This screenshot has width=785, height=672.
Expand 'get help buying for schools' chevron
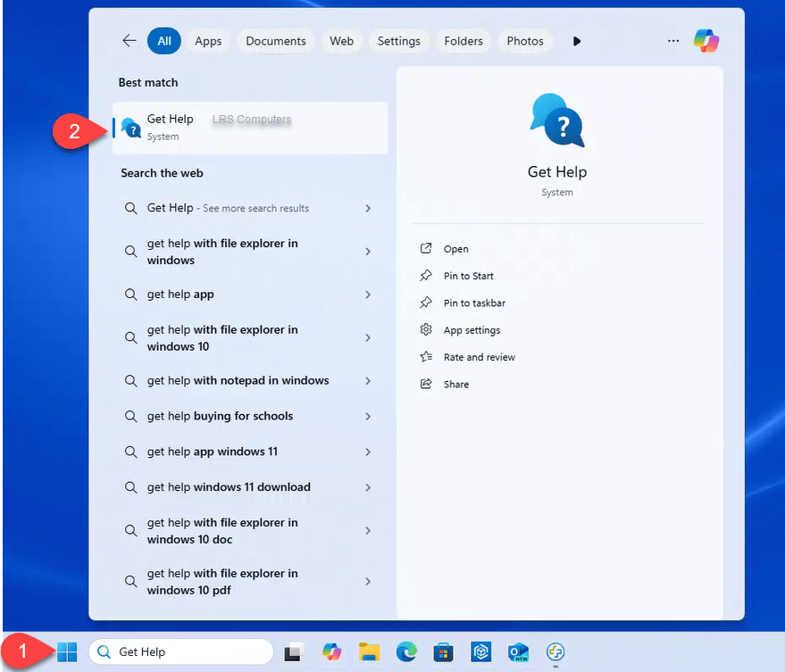coord(368,416)
